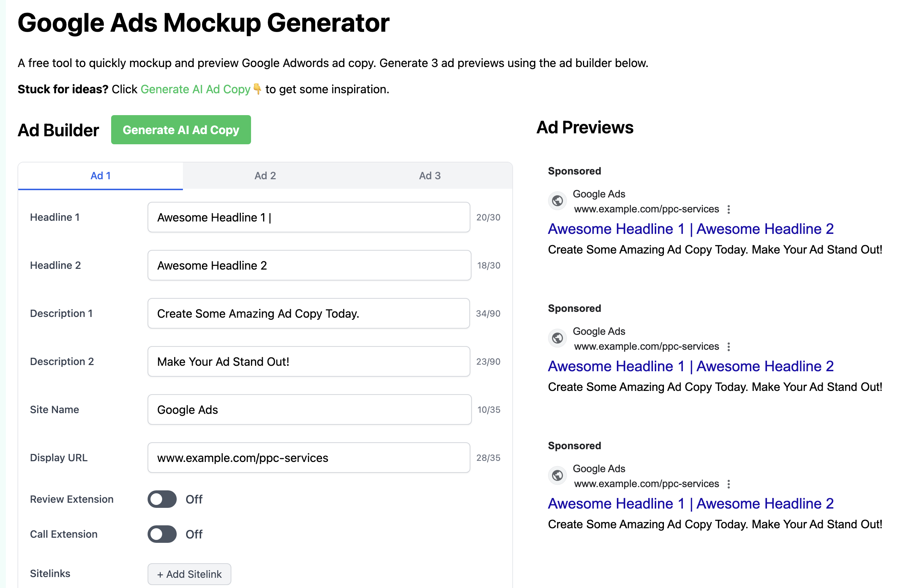Enable the Call Extension toggle
Image resolution: width=908 pixels, height=588 pixels.
tap(162, 534)
